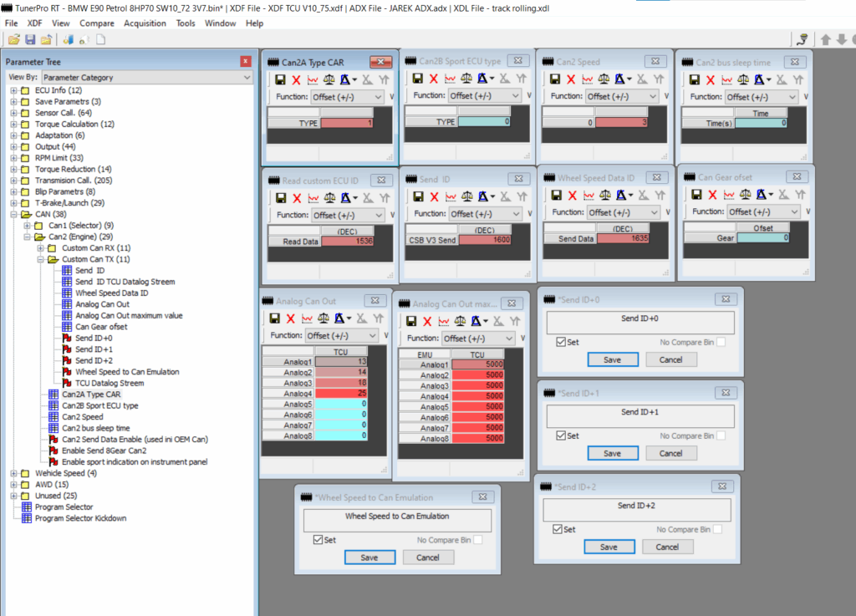This screenshot has height=616, width=856.
Task: Toggle Set checkbox in Send ID+2 dialog
Action: [x=558, y=529]
